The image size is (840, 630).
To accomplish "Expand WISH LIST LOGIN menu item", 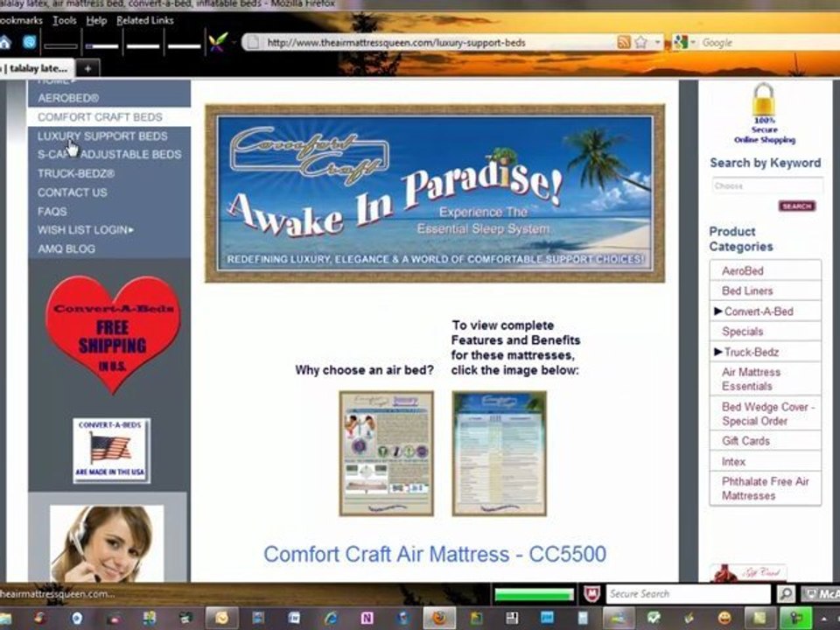I will (86, 230).
